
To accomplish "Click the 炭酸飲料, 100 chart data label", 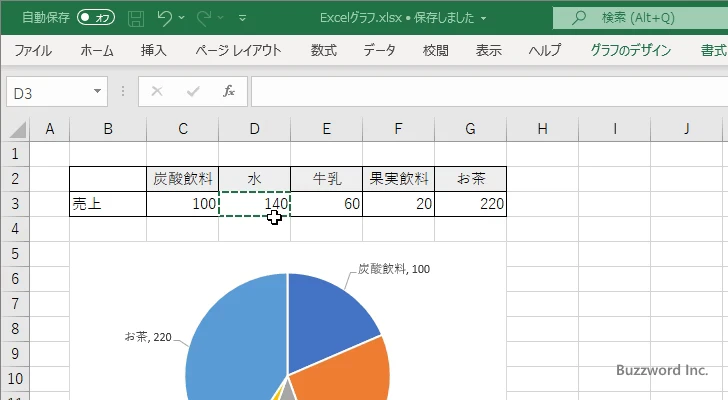I will [x=394, y=269].
